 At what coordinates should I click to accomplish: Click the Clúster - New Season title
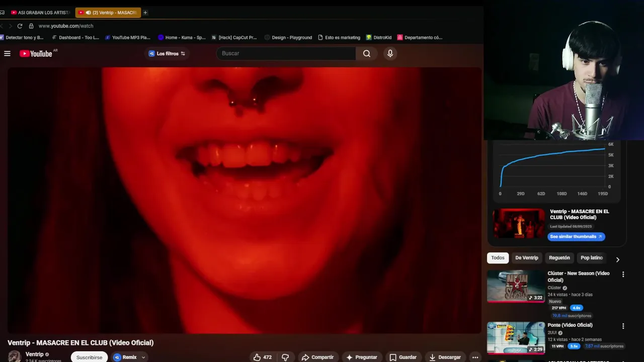pos(579,277)
